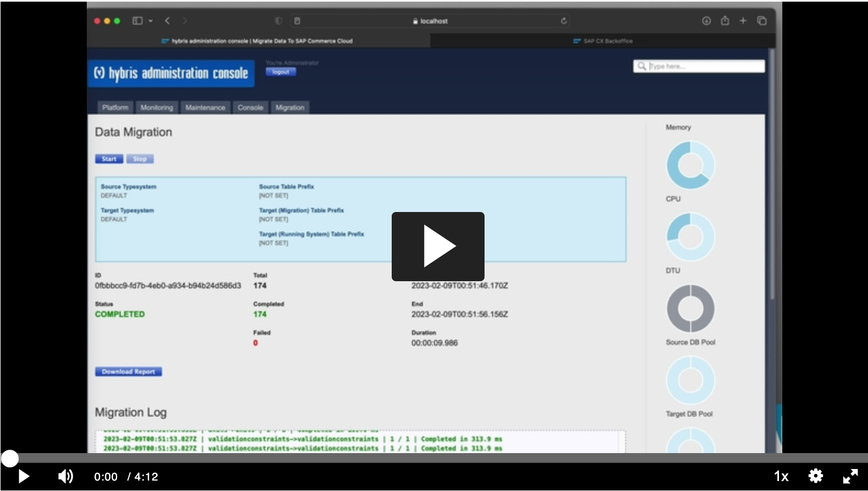
Task: Click the Stop migration button
Action: (x=140, y=159)
